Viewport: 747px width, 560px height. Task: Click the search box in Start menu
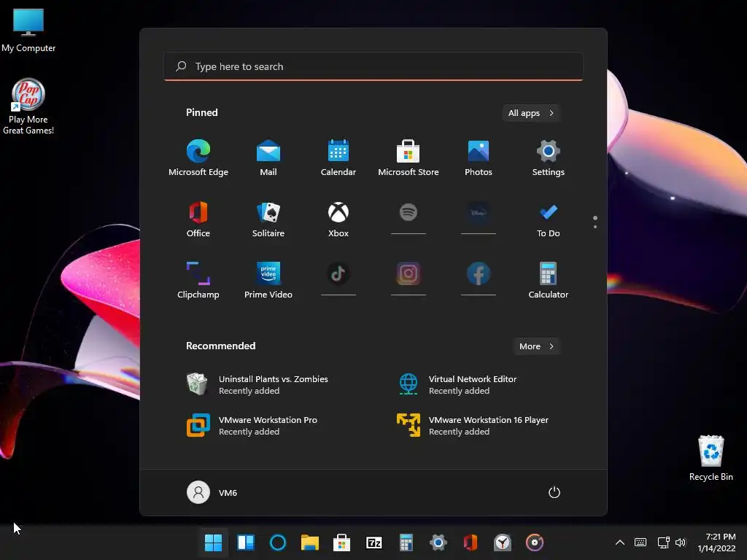[x=373, y=66]
